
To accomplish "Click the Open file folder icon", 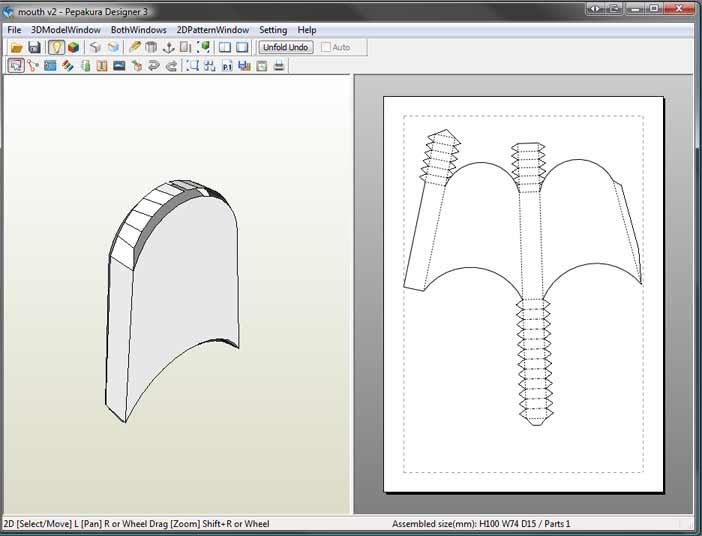I will [x=17, y=47].
